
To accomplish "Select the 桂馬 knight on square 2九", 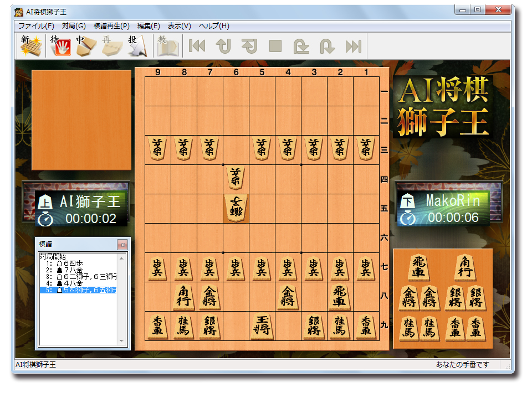I will pyautogui.click(x=340, y=326).
